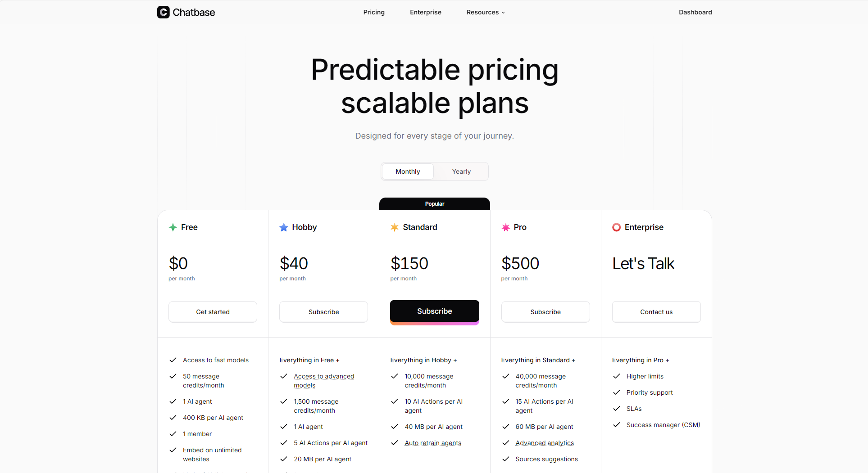Subscribe to the Standard plan
This screenshot has height=473, width=868.
[434, 311]
